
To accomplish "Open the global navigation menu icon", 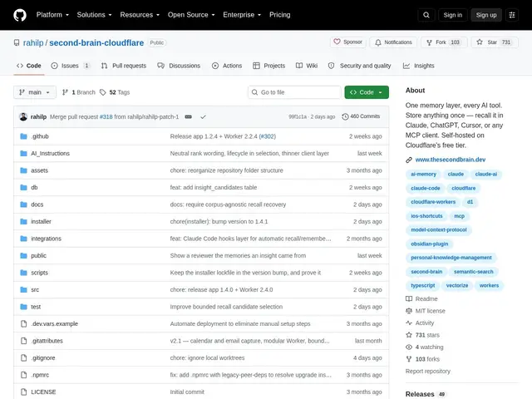I will [512, 15].
